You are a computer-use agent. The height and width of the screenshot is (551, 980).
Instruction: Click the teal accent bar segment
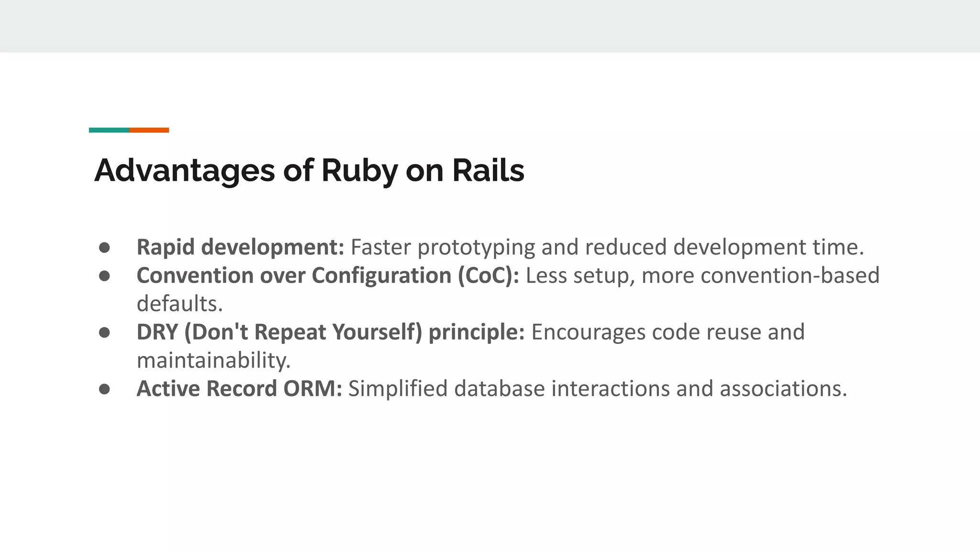[x=109, y=130]
